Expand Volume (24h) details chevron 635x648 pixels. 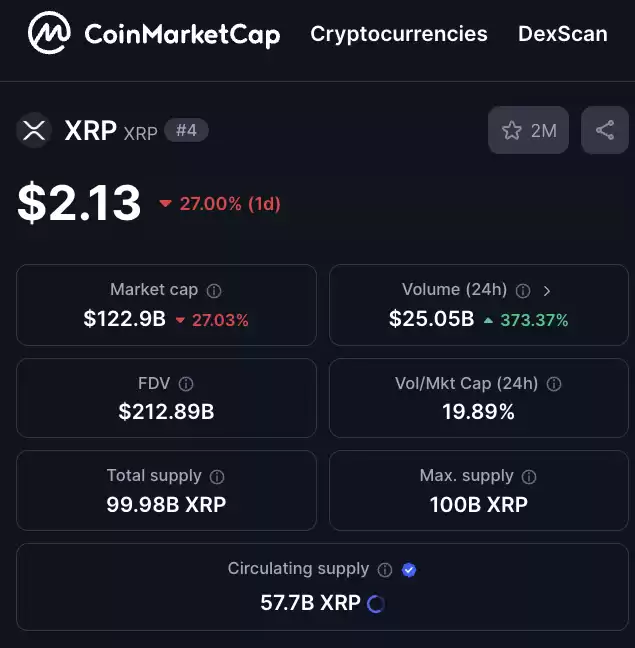pos(547,291)
